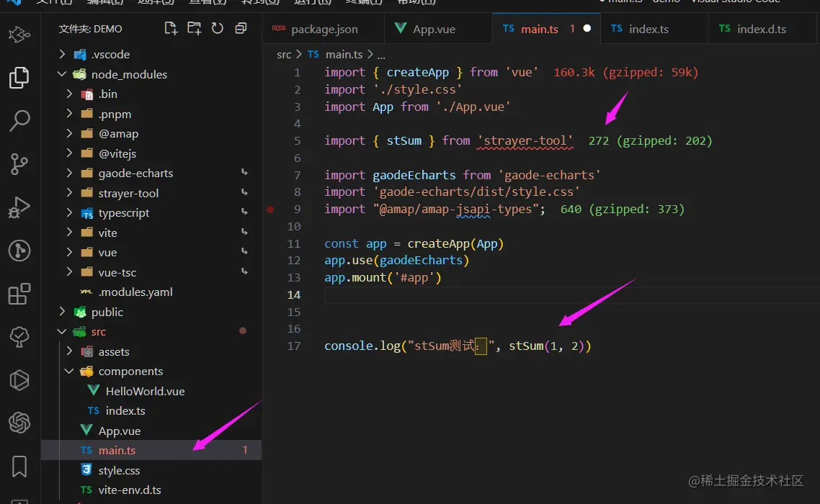Open the ChatGPT extension icon in sidebar
The height and width of the screenshot is (504, 820).
point(19,423)
